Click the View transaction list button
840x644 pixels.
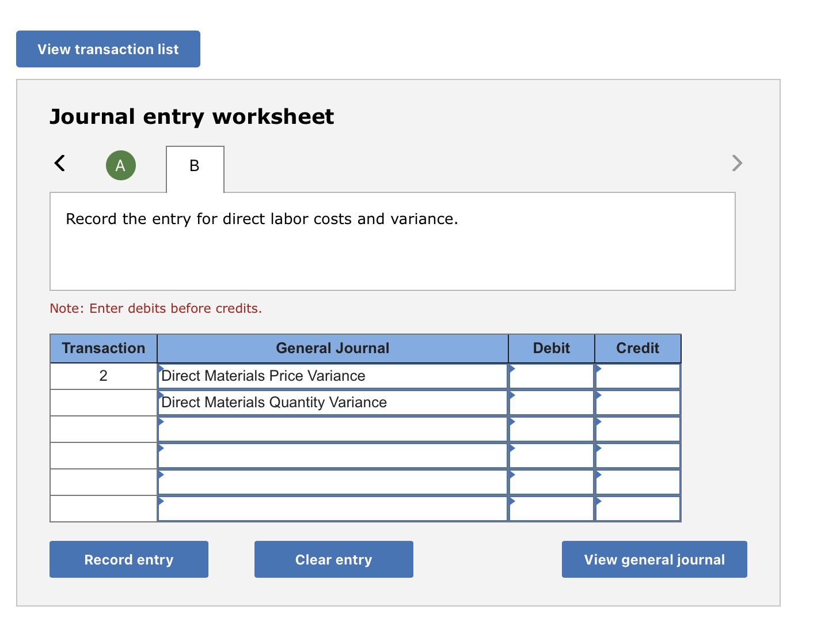click(108, 49)
